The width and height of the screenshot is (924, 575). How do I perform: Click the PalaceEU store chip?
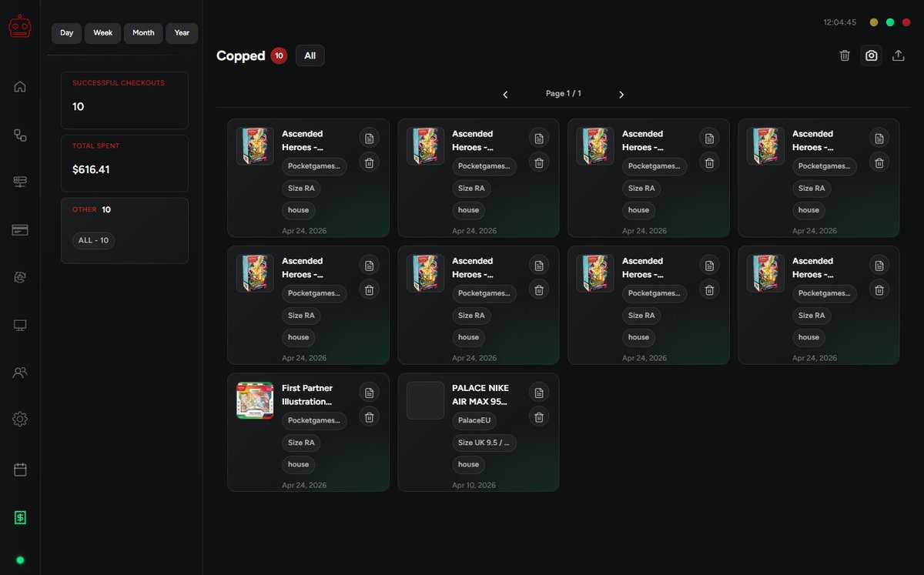474,421
